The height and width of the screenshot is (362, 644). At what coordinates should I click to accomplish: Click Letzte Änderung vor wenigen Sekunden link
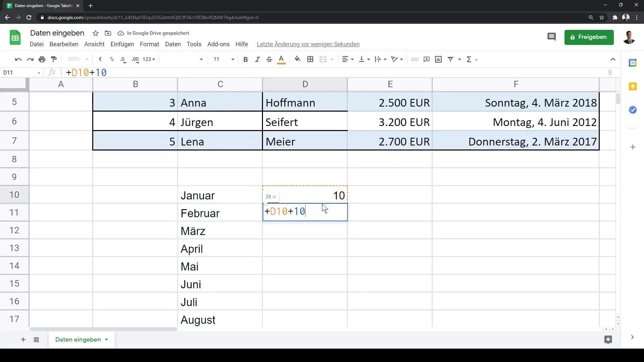click(x=308, y=44)
